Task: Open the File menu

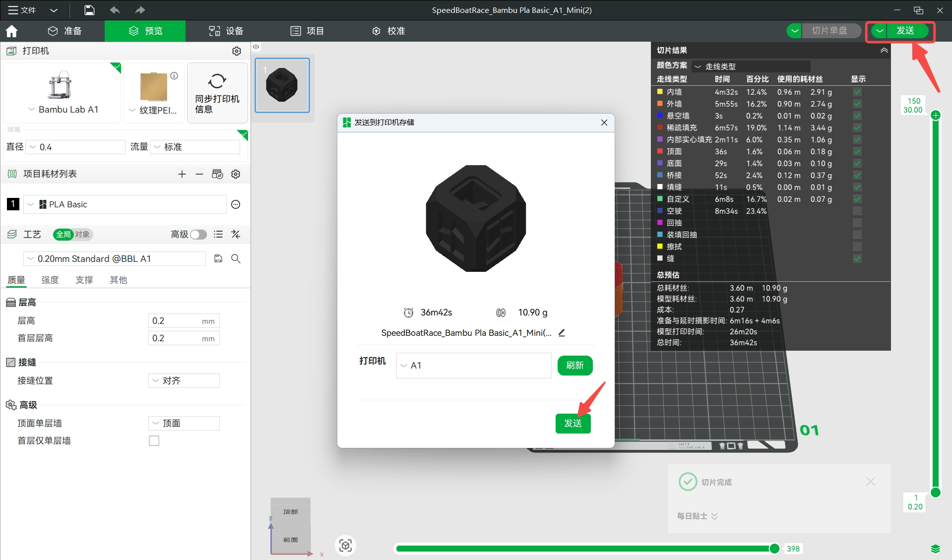Action: pos(22,10)
